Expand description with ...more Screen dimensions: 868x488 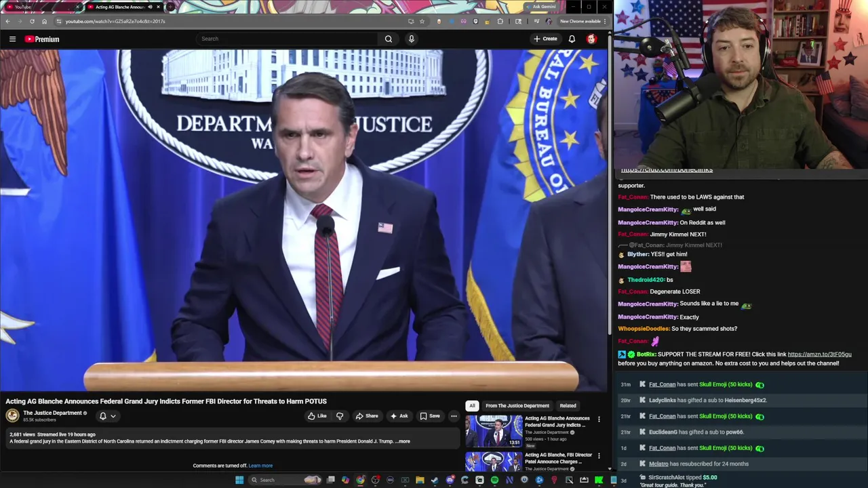click(x=403, y=441)
